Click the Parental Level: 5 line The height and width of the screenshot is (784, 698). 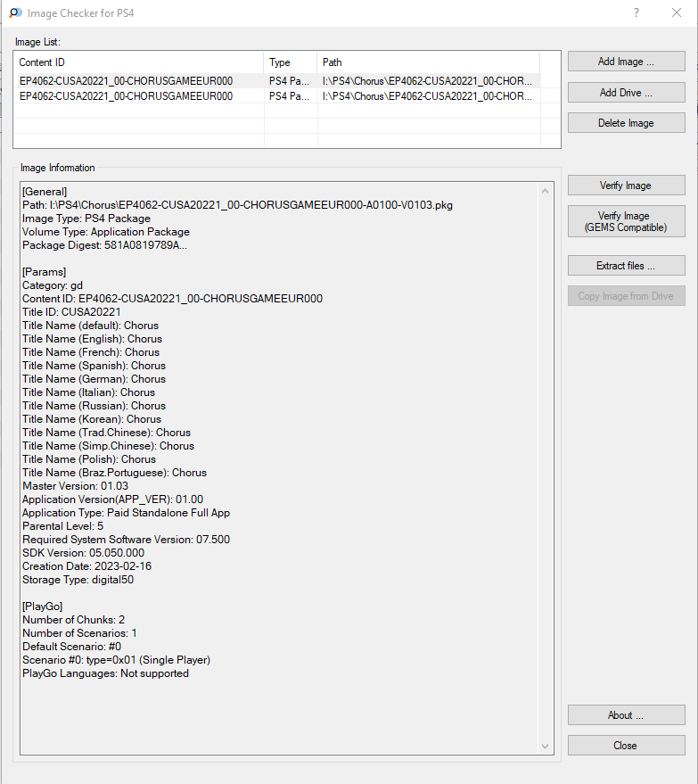(x=63, y=526)
